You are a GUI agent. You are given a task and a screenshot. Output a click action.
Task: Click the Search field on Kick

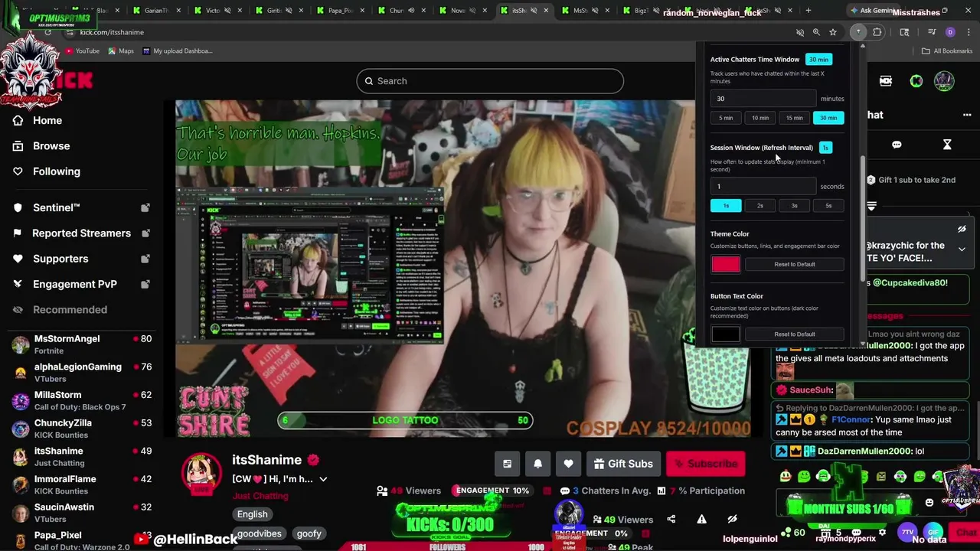coord(490,81)
